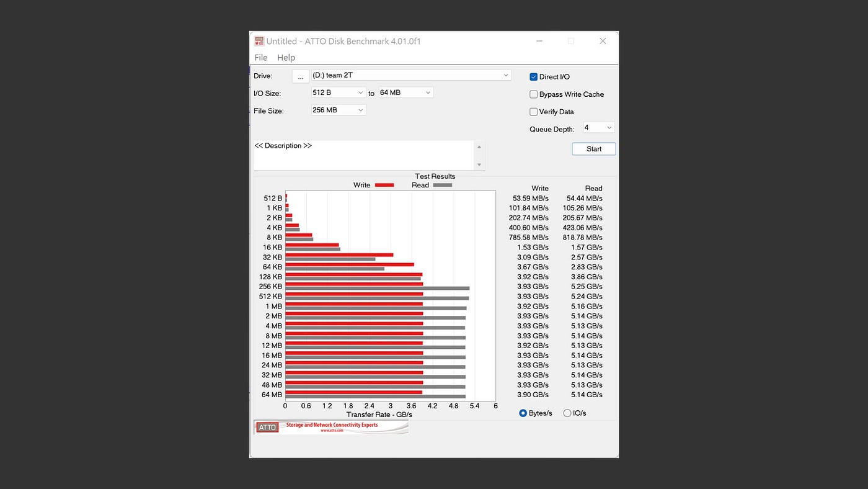Open the Queue Depth dropdown

[x=598, y=128]
